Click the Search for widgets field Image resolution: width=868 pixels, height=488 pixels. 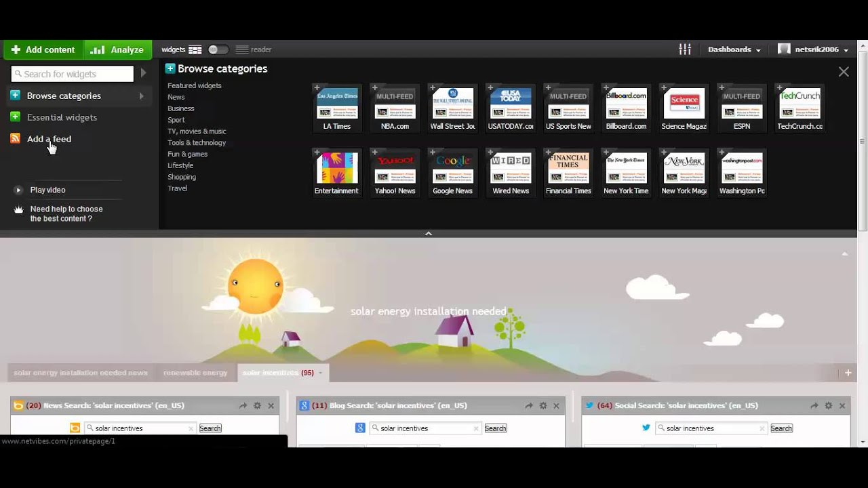coord(72,74)
